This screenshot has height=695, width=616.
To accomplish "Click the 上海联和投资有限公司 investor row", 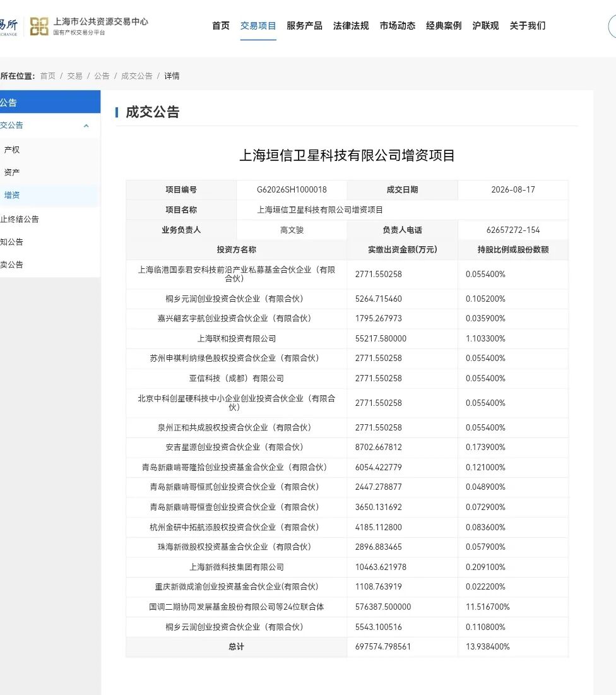I will (347, 338).
